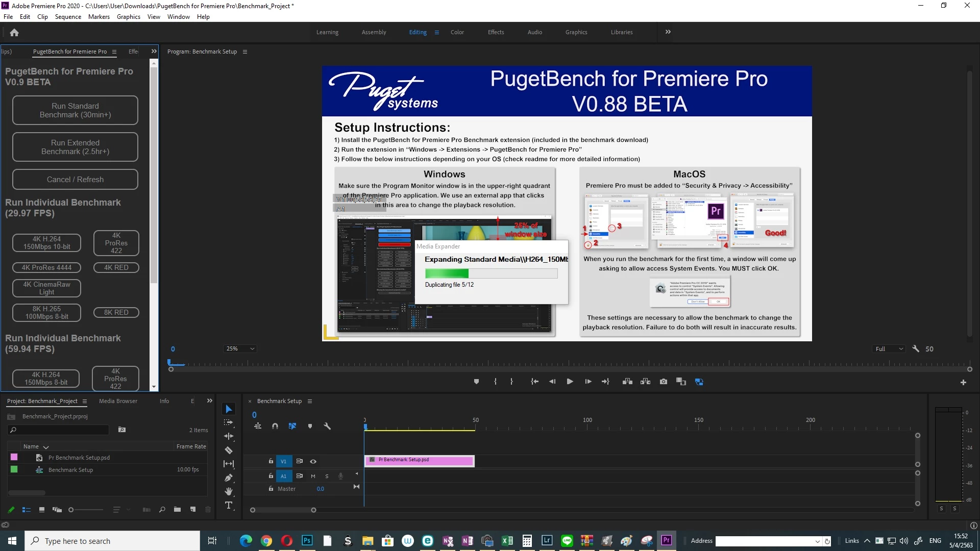This screenshot has width=980, height=551.
Task: Adjust the project panel thumbnail zoom slider
Action: click(x=71, y=509)
